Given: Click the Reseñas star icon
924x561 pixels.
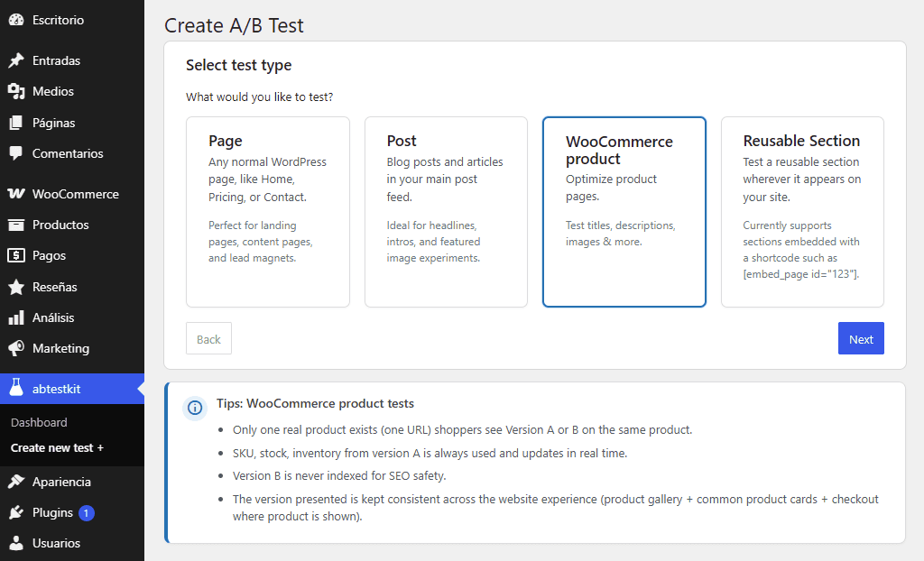Looking at the screenshot, I should point(16,287).
